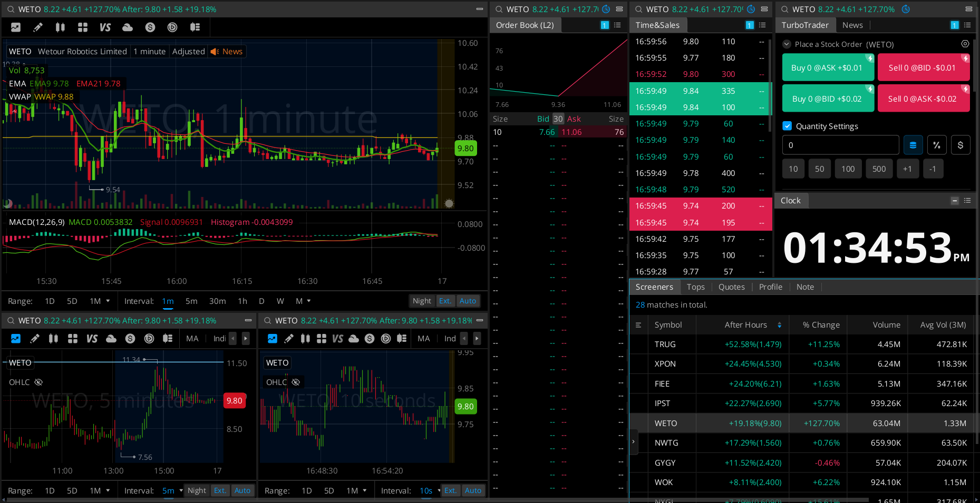
Task: Open the list menu icon in Time&Sales panel
Action: pos(762,25)
